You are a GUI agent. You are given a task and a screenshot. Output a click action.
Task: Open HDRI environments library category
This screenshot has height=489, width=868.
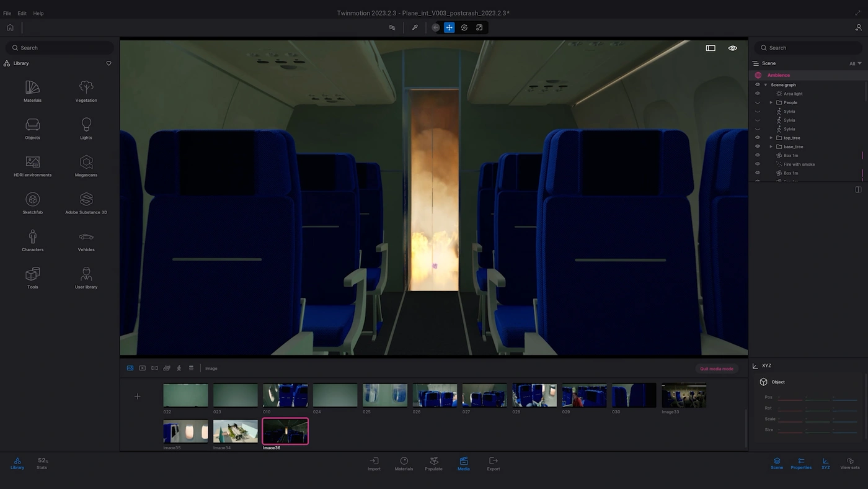(32, 166)
